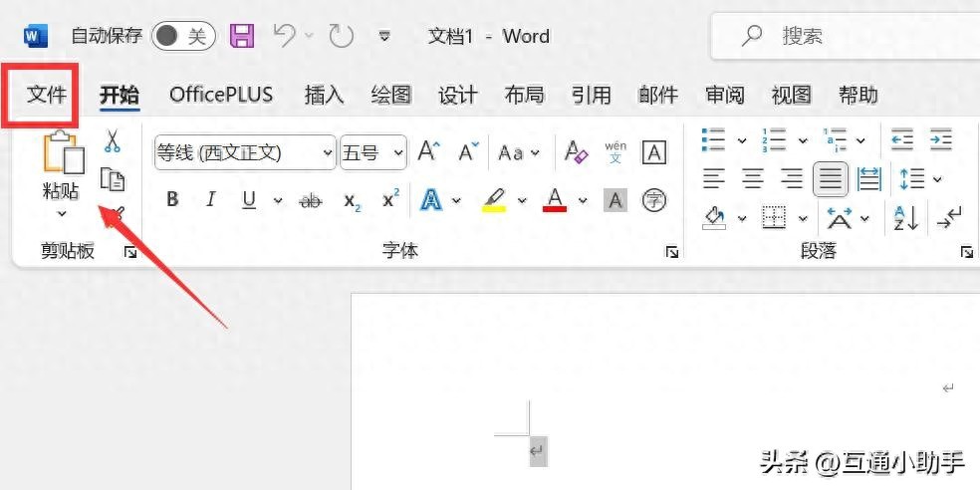Click the Word application logo icon

point(36,36)
